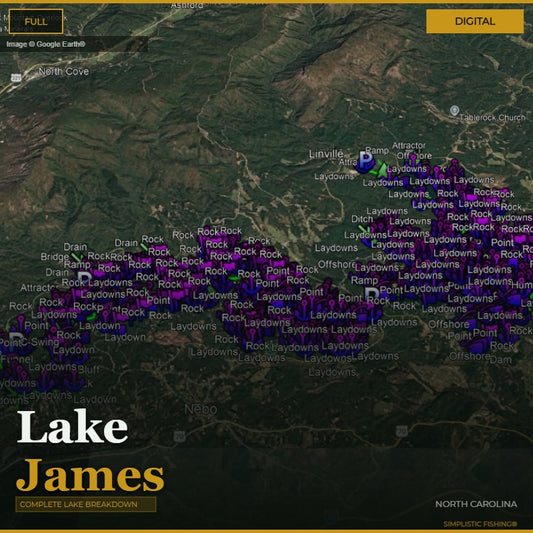533x533 pixels.
Task: Select the green marker by the Ditch label
Action: [364, 230]
